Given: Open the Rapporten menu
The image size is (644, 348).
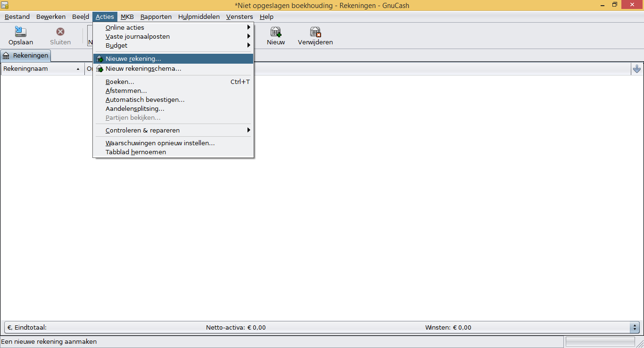Looking at the screenshot, I should click(156, 17).
